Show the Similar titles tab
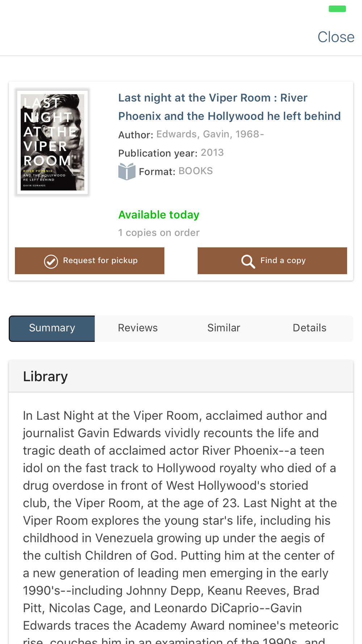362x644 pixels. 224,328
